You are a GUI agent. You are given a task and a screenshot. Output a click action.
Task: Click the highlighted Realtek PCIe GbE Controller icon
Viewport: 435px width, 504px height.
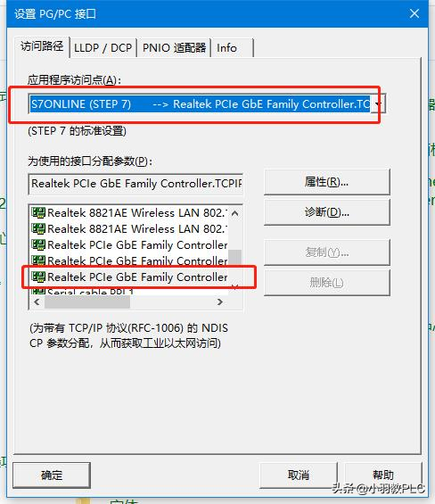pos(38,277)
